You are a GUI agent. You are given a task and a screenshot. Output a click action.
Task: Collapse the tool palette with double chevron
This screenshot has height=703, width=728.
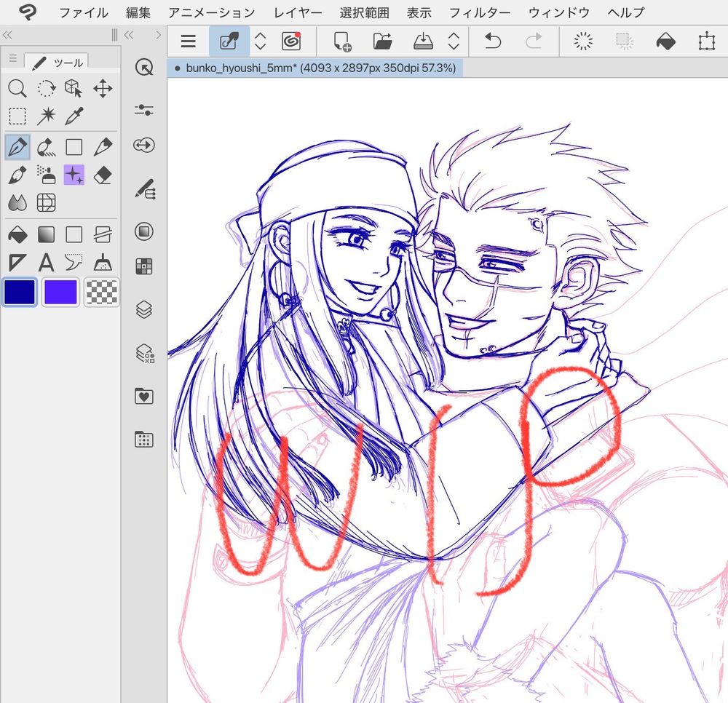[x=8, y=34]
